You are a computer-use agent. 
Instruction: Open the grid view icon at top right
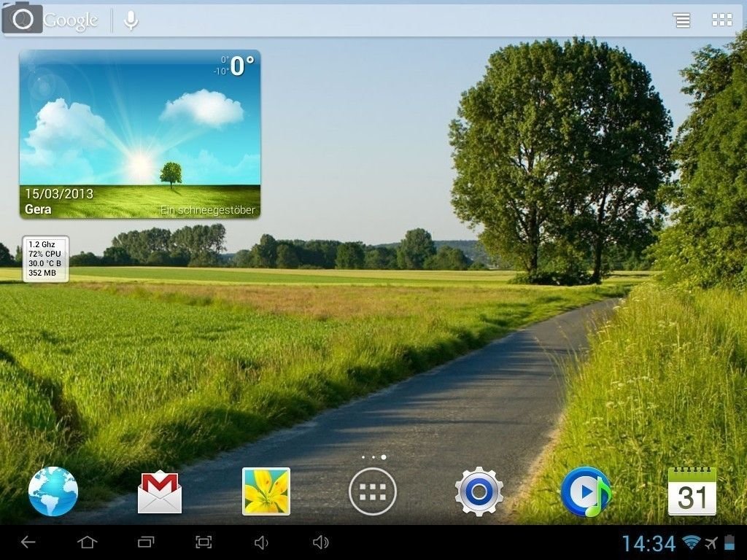tap(722, 20)
